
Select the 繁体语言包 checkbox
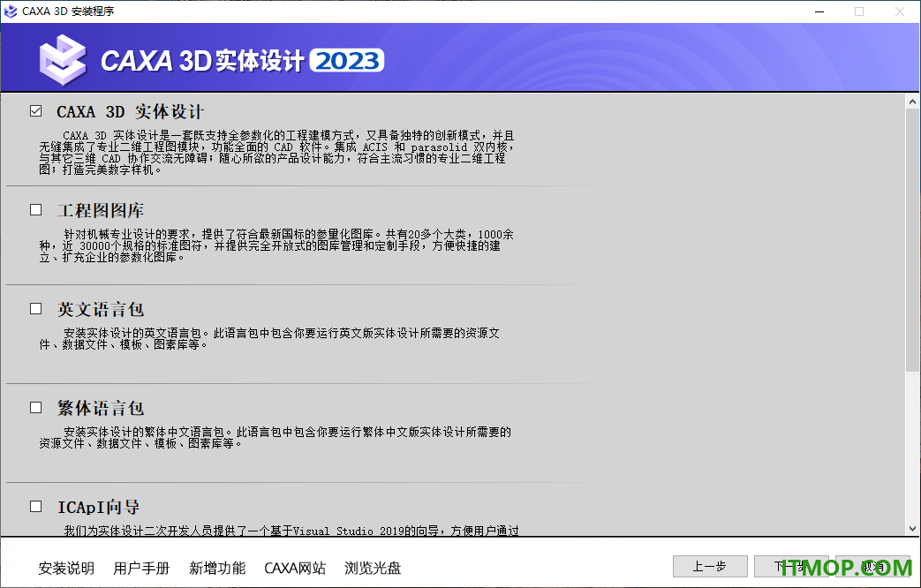coord(36,407)
